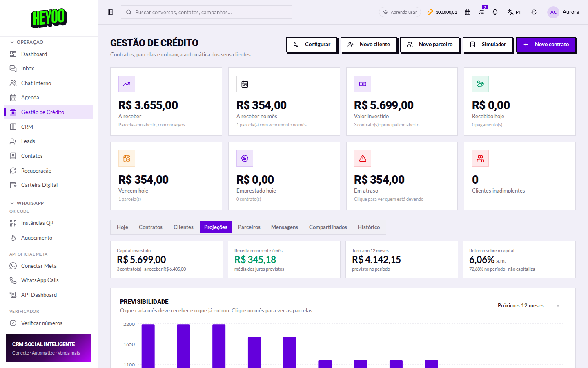Click the Novo parceiro button
The height and width of the screenshot is (368, 588).
(x=430, y=44)
